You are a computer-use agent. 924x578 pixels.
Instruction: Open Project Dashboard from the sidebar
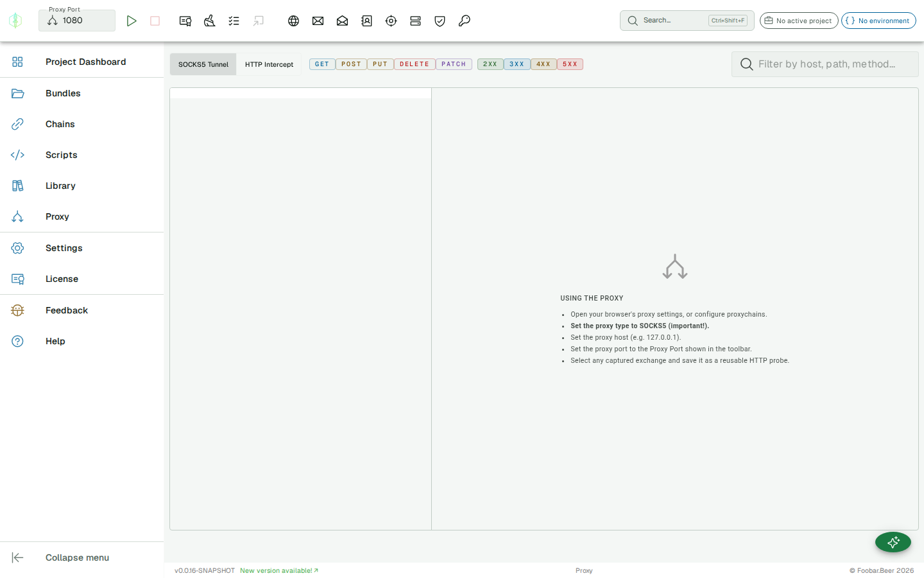pos(81,62)
